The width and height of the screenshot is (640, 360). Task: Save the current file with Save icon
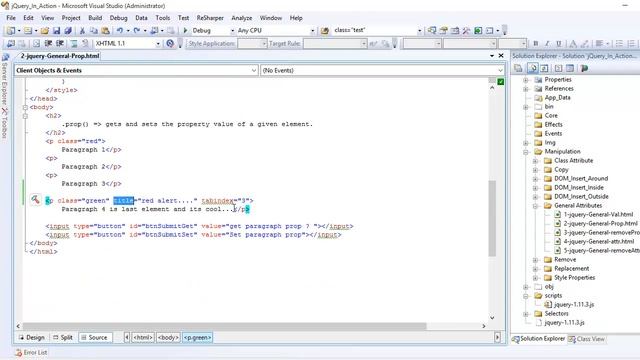pos(56,31)
